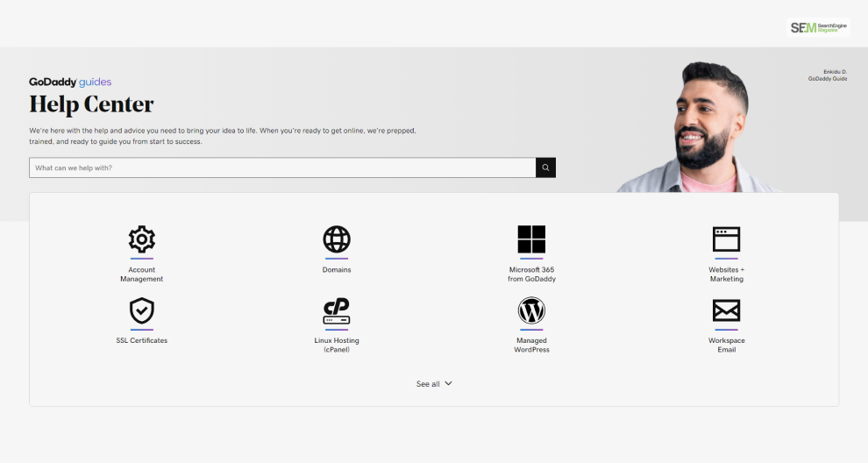Follow the 'Domains' text link
868x463 pixels.
coord(337,270)
